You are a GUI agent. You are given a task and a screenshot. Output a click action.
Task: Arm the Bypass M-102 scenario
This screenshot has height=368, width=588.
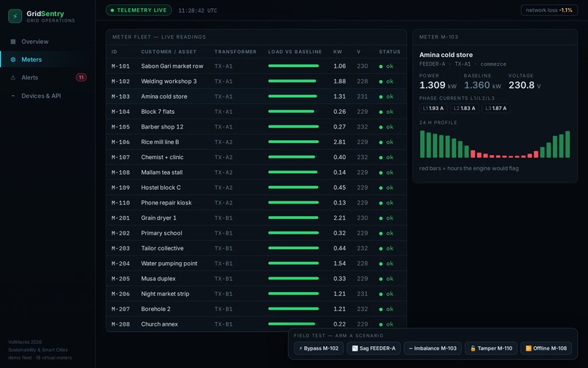point(319,348)
